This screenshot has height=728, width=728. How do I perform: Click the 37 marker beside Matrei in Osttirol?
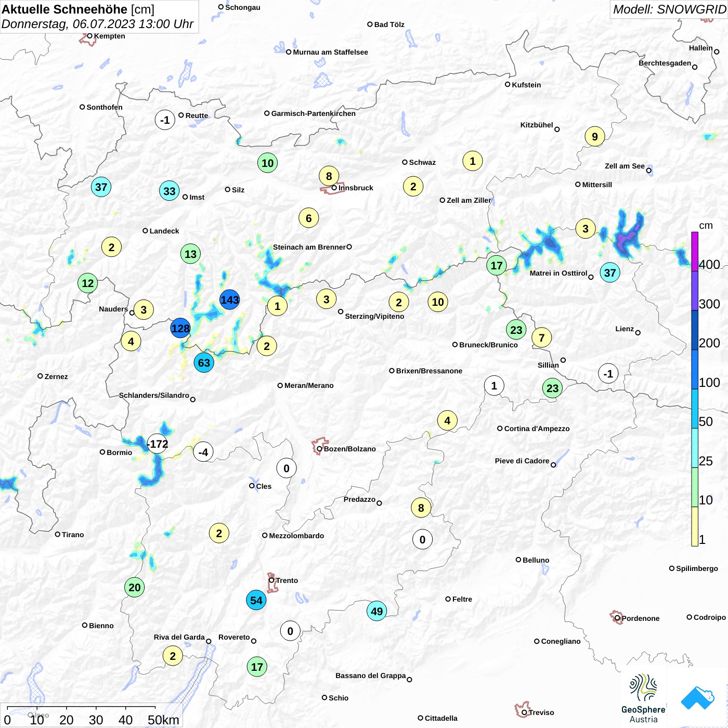coord(610,272)
